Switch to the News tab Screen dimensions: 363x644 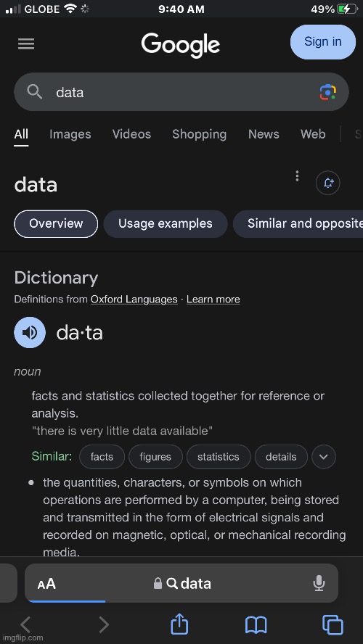click(264, 134)
